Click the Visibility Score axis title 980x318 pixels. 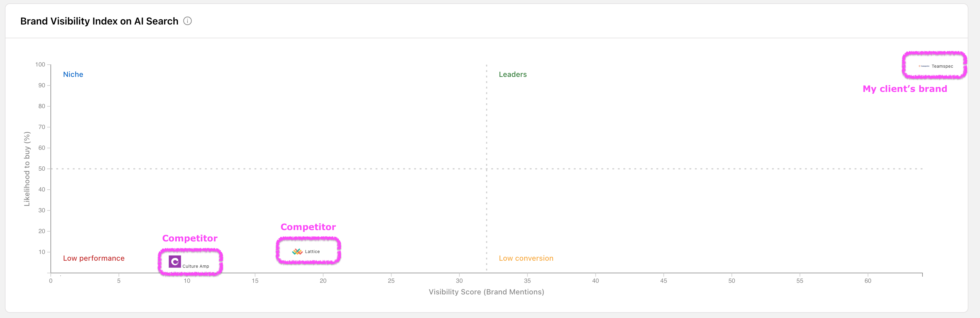(486, 292)
